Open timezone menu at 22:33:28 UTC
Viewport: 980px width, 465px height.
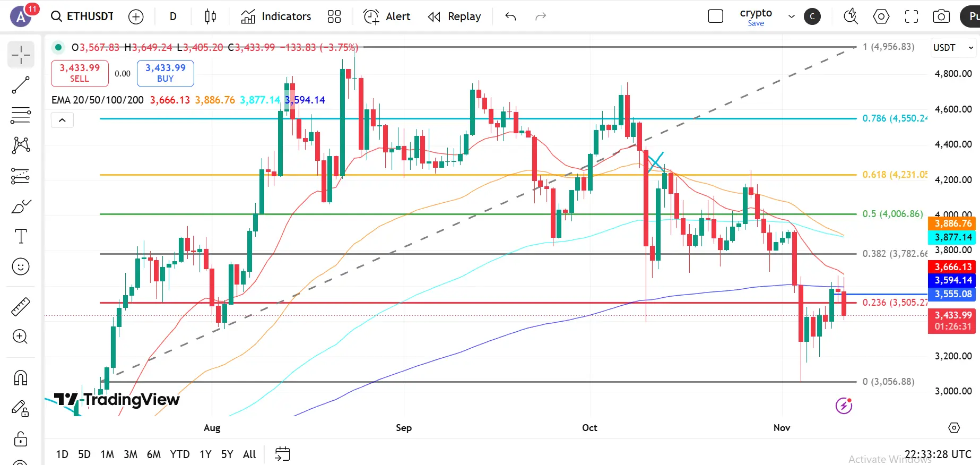coord(938,454)
